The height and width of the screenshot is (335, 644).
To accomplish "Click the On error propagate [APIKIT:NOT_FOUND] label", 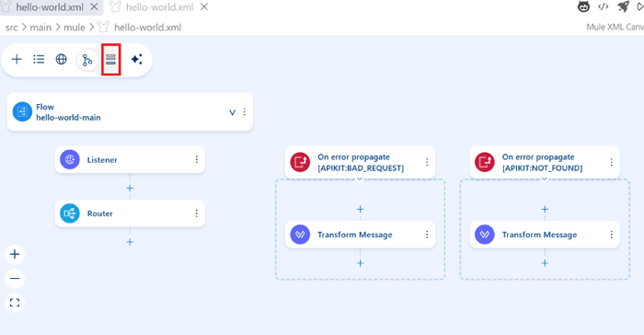I will 542,162.
